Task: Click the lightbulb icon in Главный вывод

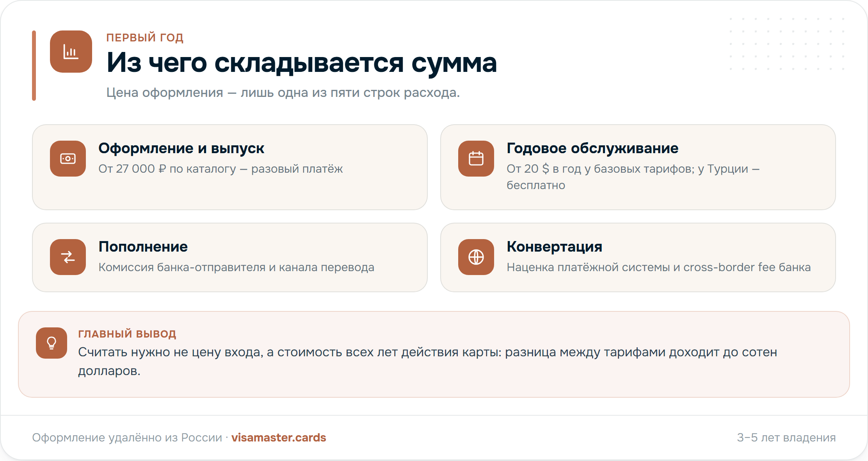Action: [x=52, y=343]
